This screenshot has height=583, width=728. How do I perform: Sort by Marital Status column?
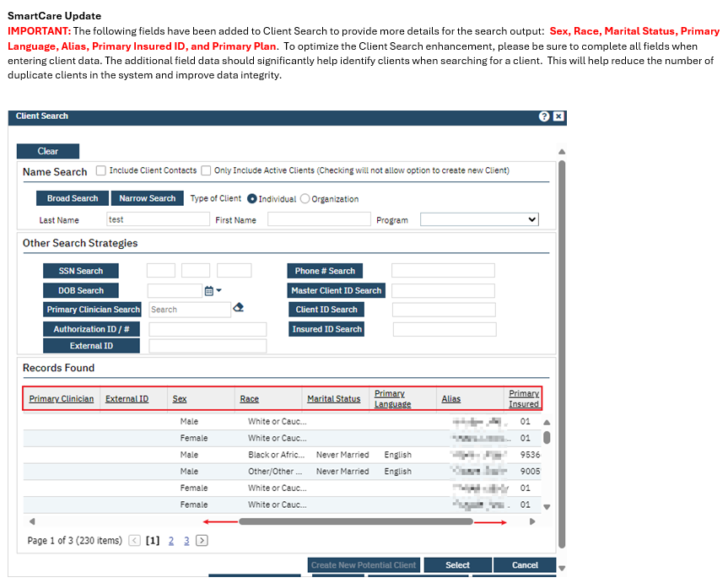tap(333, 398)
